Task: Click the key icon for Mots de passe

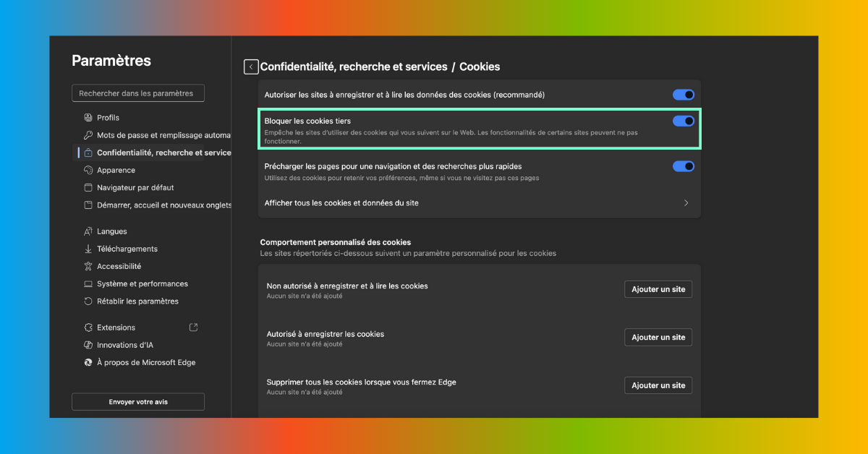Action: [88, 135]
